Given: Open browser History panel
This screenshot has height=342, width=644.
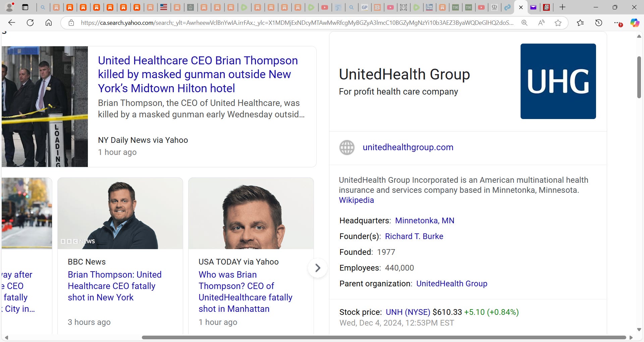Looking at the screenshot, I should 599,23.
